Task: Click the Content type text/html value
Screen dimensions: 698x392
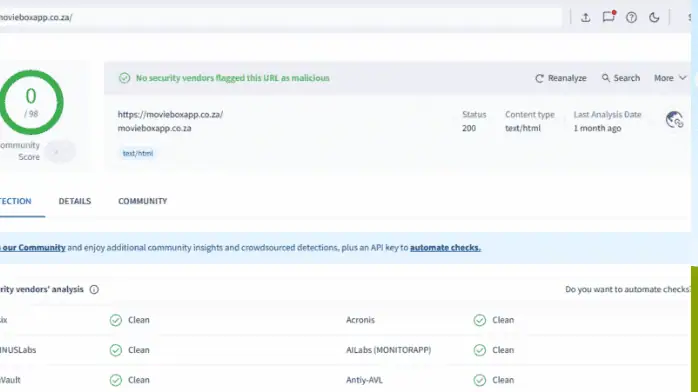Action: [x=523, y=128]
